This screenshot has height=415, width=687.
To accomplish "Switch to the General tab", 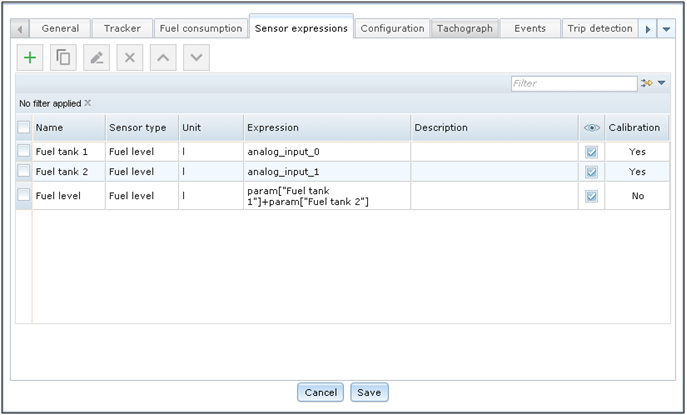I will click(60, 28).
